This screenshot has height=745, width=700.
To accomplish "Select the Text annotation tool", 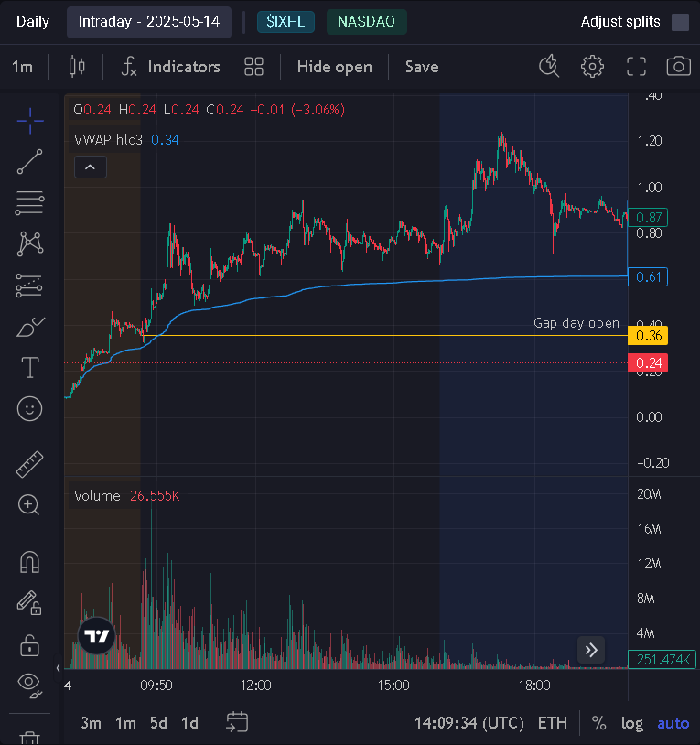I will tap(30, 368).
